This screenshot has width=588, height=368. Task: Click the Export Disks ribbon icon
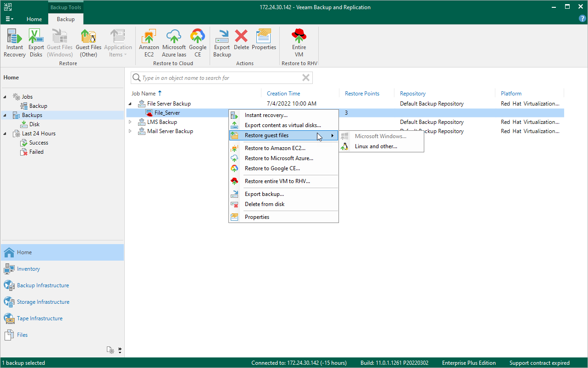[x=36, y=43]
